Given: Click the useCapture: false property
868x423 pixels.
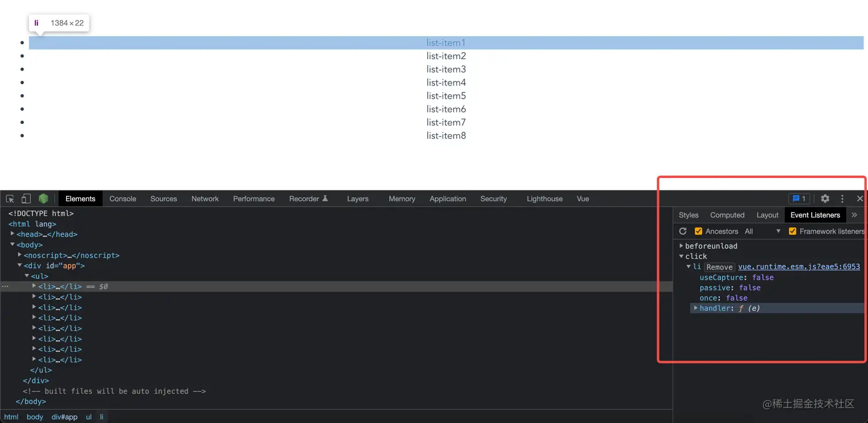Looking at the screenshot, I should point(737,277).
